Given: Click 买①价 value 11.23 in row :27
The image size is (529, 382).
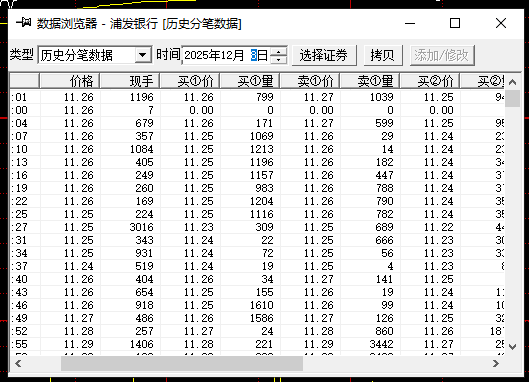Looking at the screenshot, I should point(199,227).
